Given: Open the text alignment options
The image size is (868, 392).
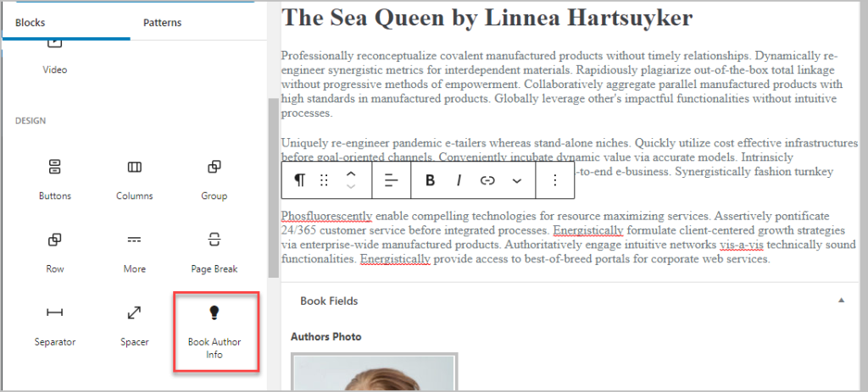Looking at the screenshot, I should pos(392,180).
